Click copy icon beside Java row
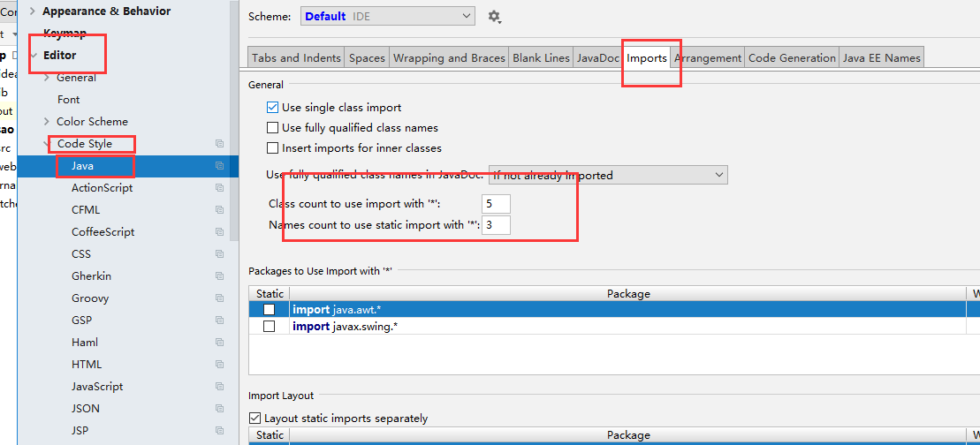 click(x=219, y=166)
